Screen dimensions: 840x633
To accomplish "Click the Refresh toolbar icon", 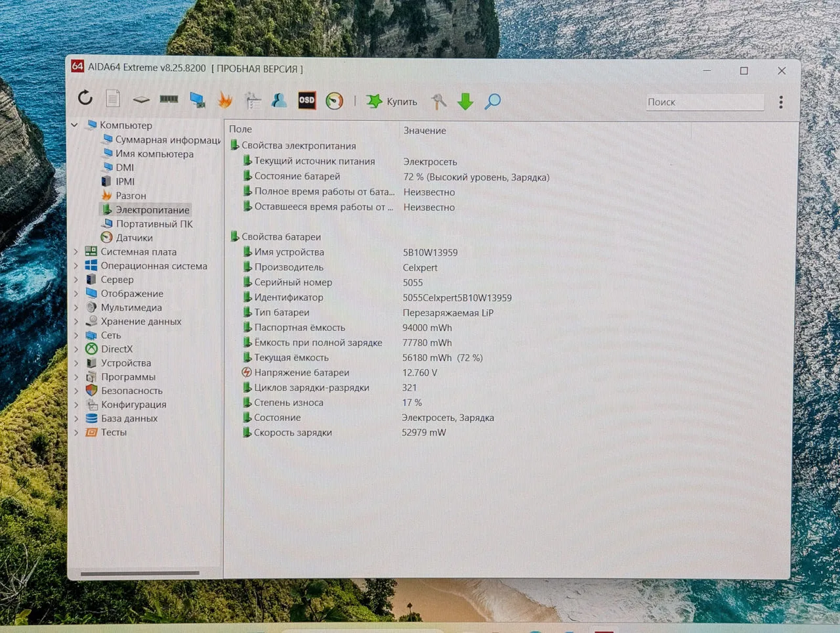I will [x=85, y=98].
